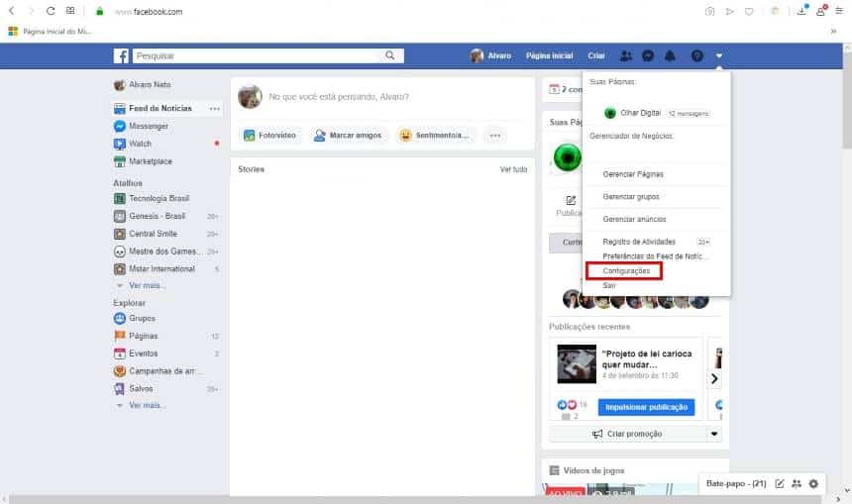The width and height of the screenshot is (852, 504).
Task: Select Preferências do Feed de Notícias
Action: click(x=655, y=256)
